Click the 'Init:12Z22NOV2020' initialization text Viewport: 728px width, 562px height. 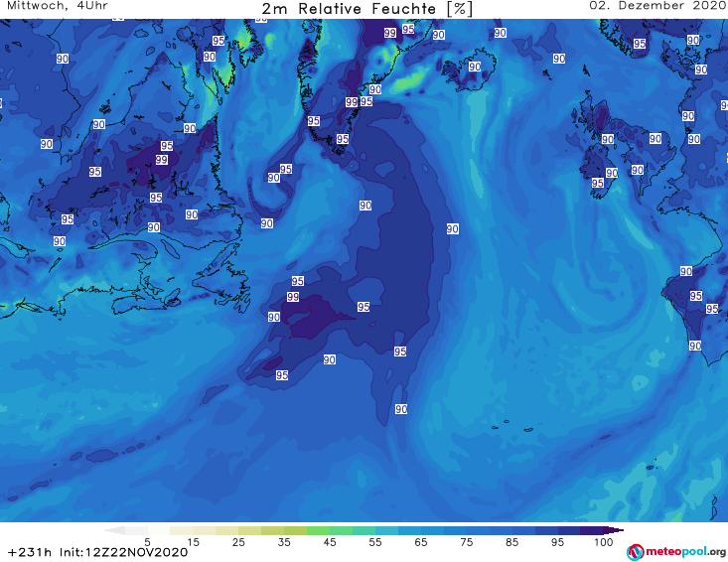124,552
